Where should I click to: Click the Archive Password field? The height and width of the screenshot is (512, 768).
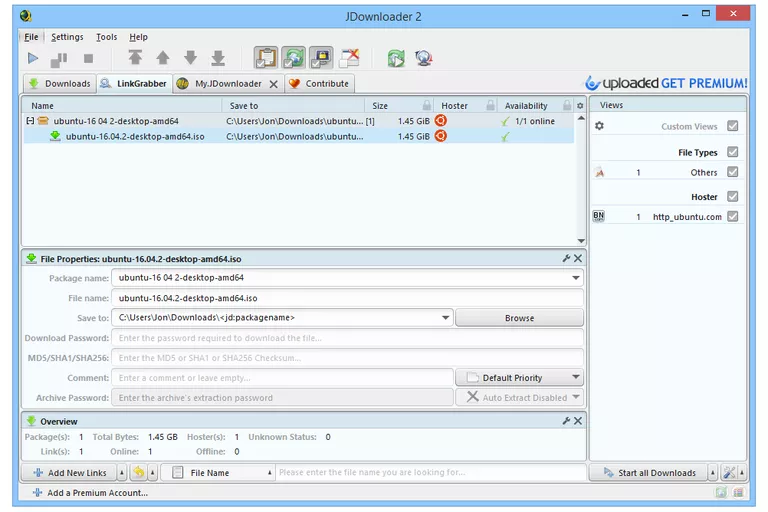282,398
